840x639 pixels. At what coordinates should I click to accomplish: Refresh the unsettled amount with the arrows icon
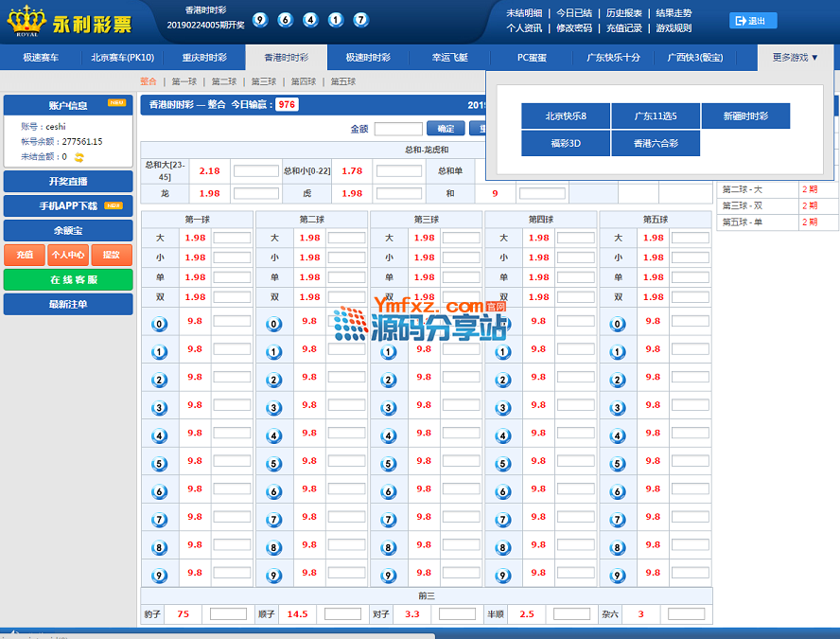79,157
